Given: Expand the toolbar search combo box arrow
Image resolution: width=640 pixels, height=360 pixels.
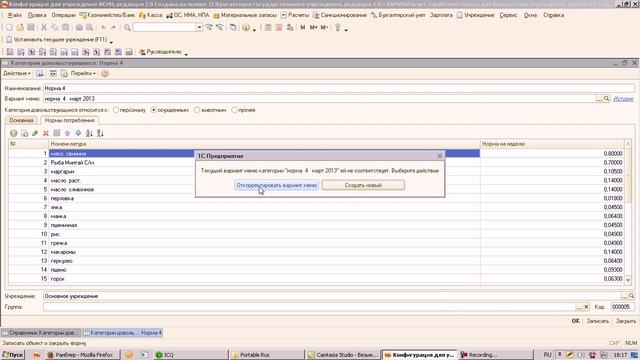Looking at the screenshot, I should (x=199, y=27).
